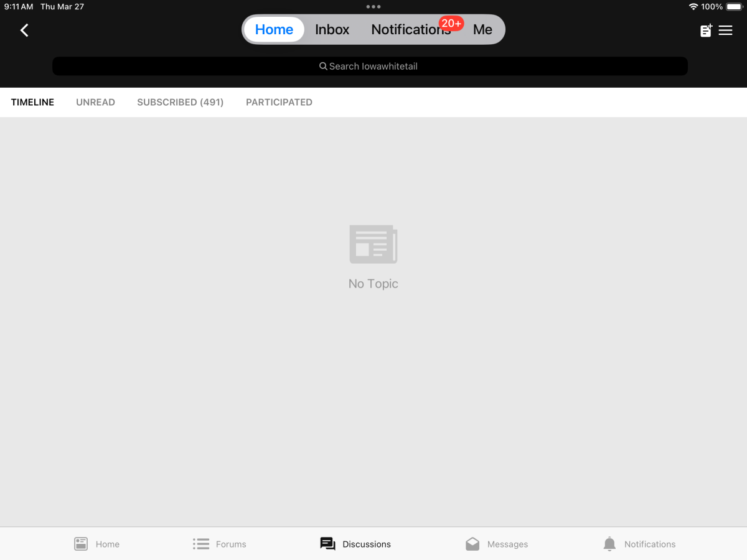Switch to the Inbox segment
Viewport: 747px width, 560px height.
pos(332,29)
